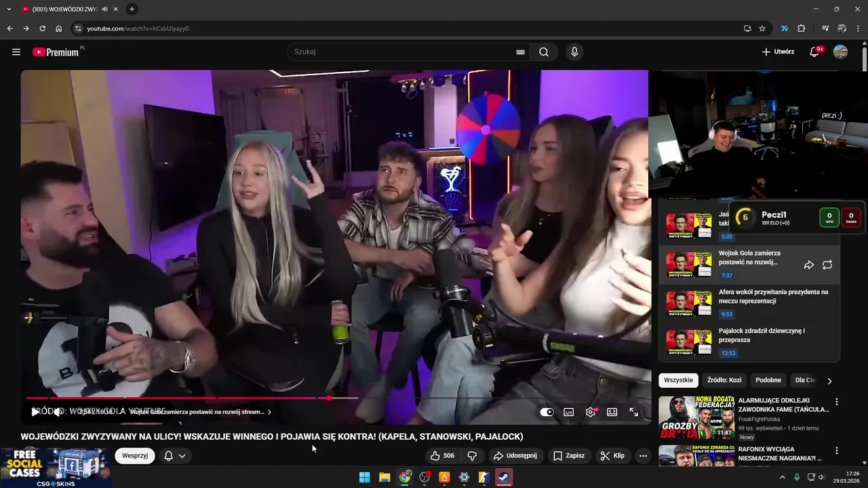Open ALARMUJĄCE ODKLEJKI recommended video thumbnail
Screen dimensions: 868x488
point(696,418)
